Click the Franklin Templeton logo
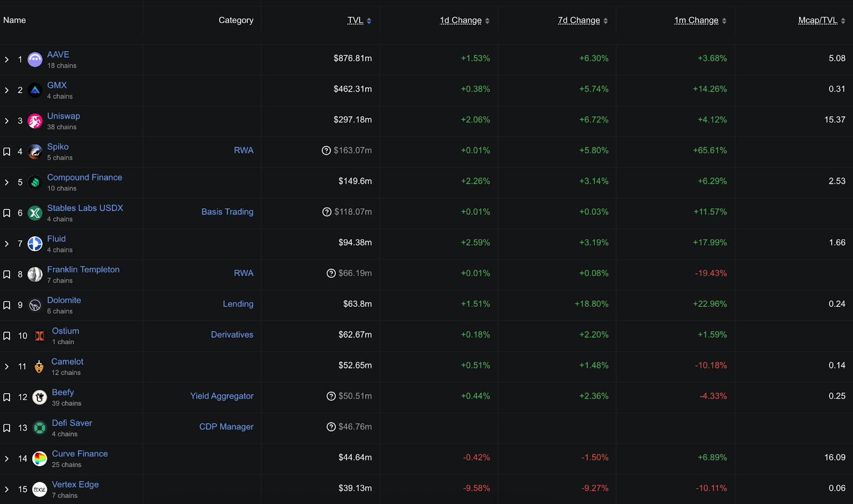853x504 pixels. 35,274
